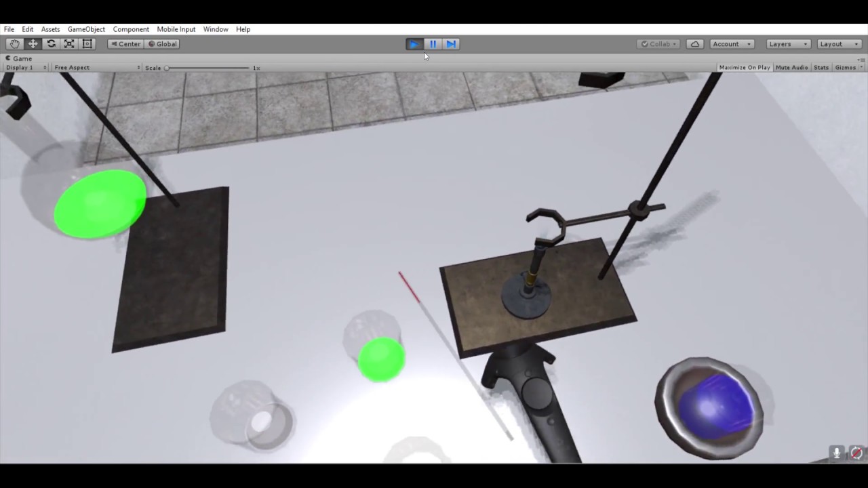This screenshot has width=868, height=488.
Task: Select the Rect Transform tool
Action: 87,44
